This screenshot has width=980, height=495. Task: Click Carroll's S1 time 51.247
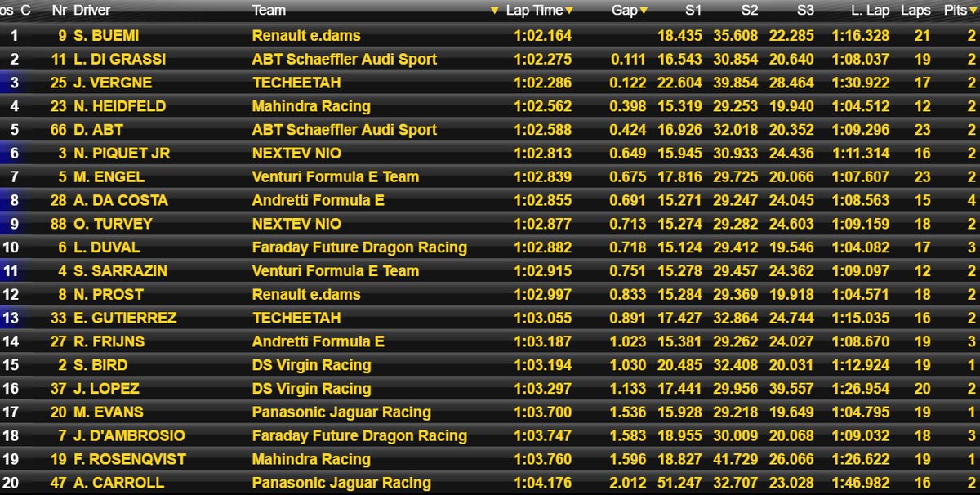tap(681, 483)
